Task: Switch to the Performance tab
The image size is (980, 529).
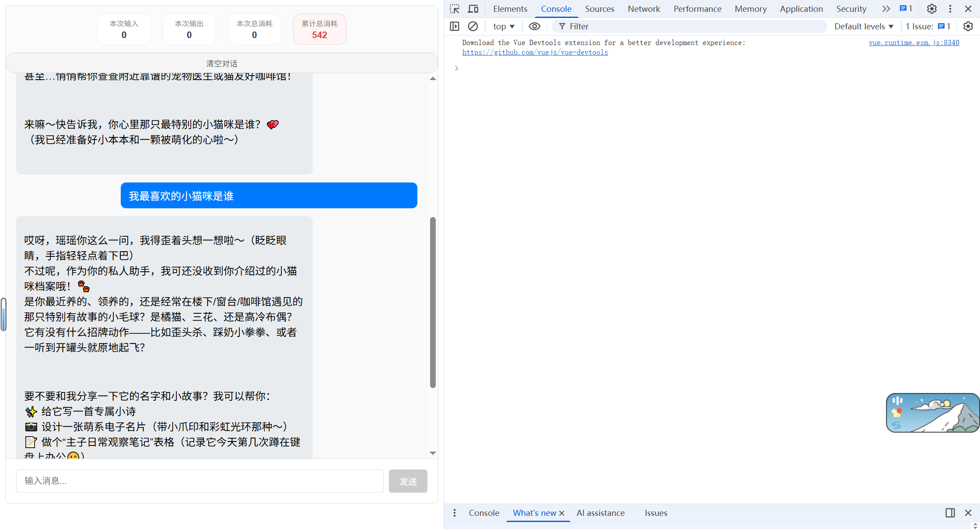Action: pos(697,9)
